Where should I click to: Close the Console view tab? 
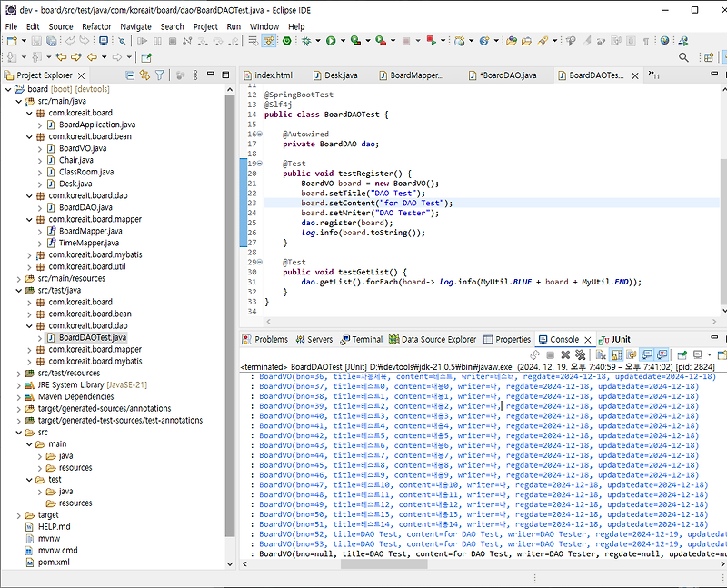587,339
